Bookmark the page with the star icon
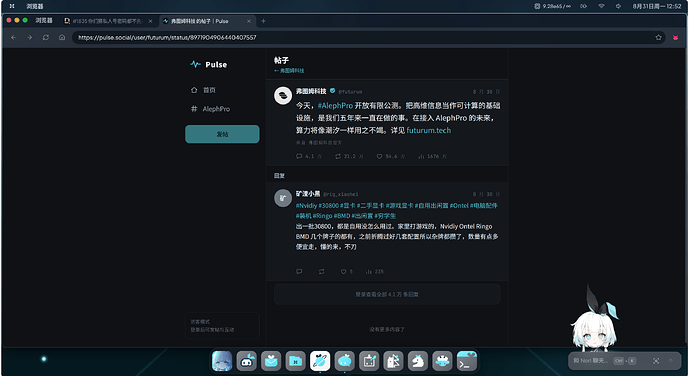This screenshot has height=376, width=689. [658, 38]
